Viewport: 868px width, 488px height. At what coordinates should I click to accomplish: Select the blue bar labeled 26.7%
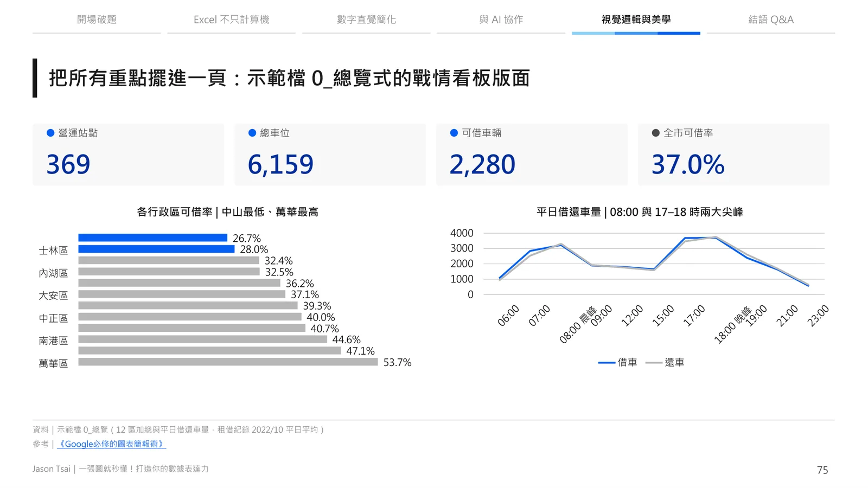coord(153,237)
